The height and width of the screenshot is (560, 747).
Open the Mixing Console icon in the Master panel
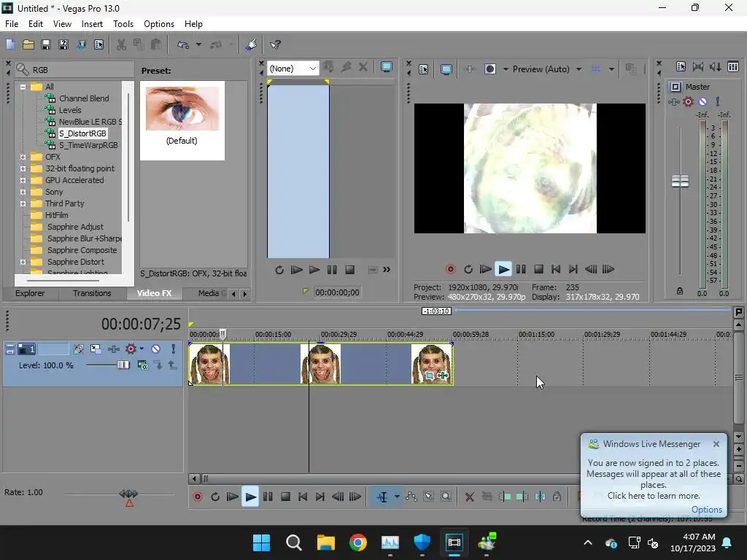[x=733, y=67]
